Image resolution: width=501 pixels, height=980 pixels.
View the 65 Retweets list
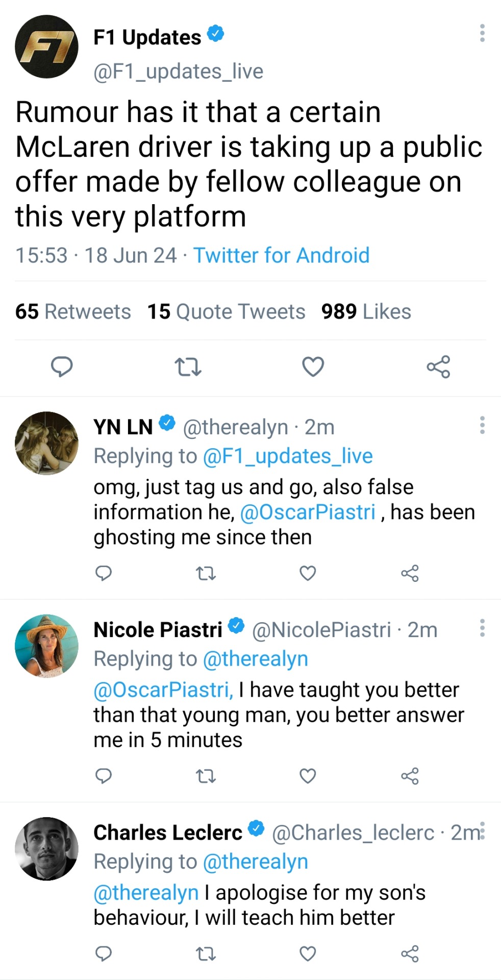point(73,311)
